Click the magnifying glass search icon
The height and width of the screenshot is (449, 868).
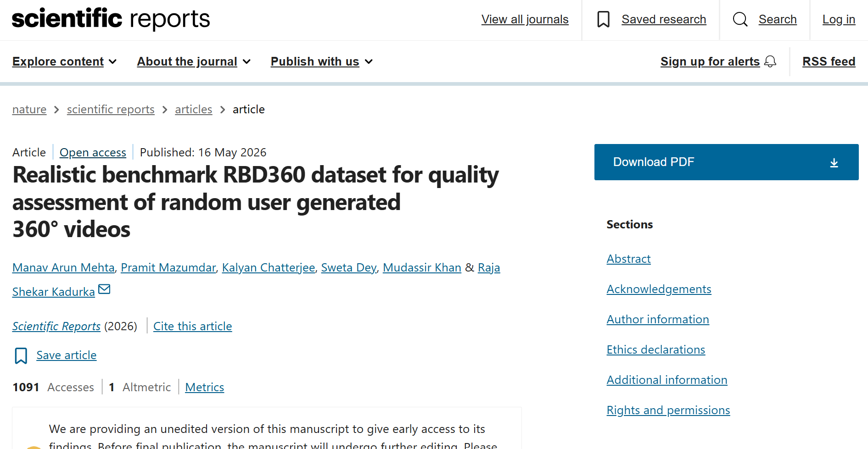pos(740,19)
